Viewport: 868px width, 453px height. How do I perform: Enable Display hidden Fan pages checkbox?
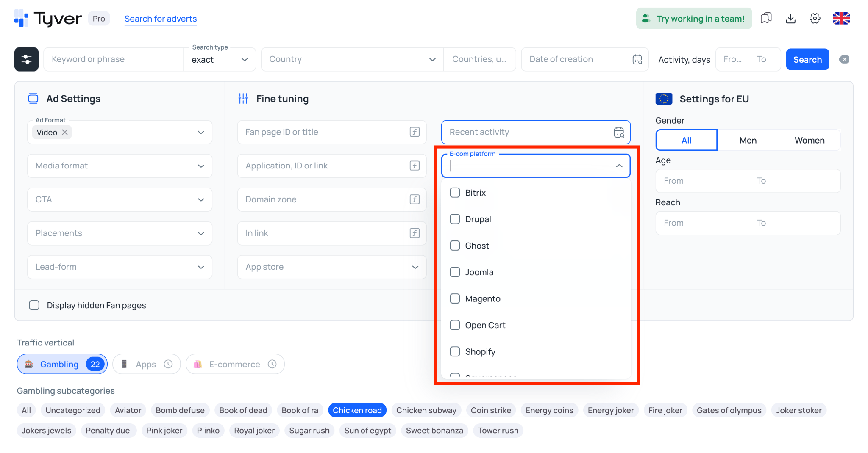(x=34, y=305)
